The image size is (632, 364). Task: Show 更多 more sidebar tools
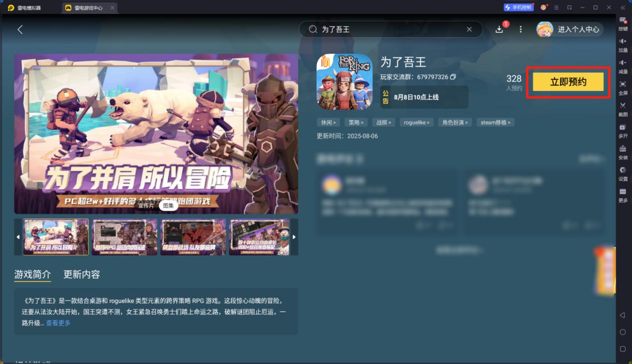[623, 195]
